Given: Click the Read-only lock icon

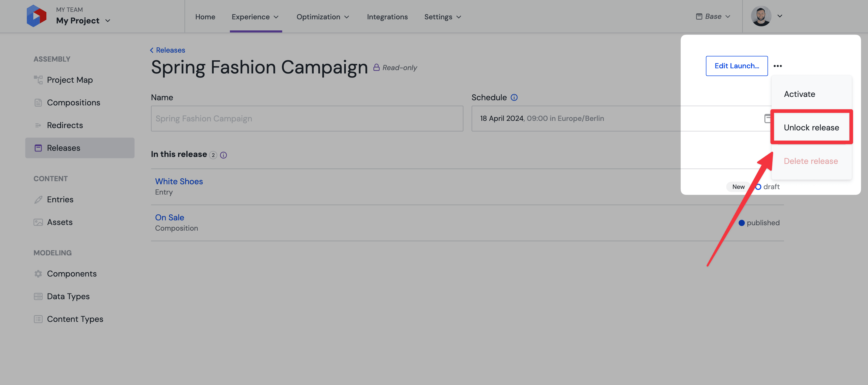Looking at the screenshot, I should click(376, 67).
